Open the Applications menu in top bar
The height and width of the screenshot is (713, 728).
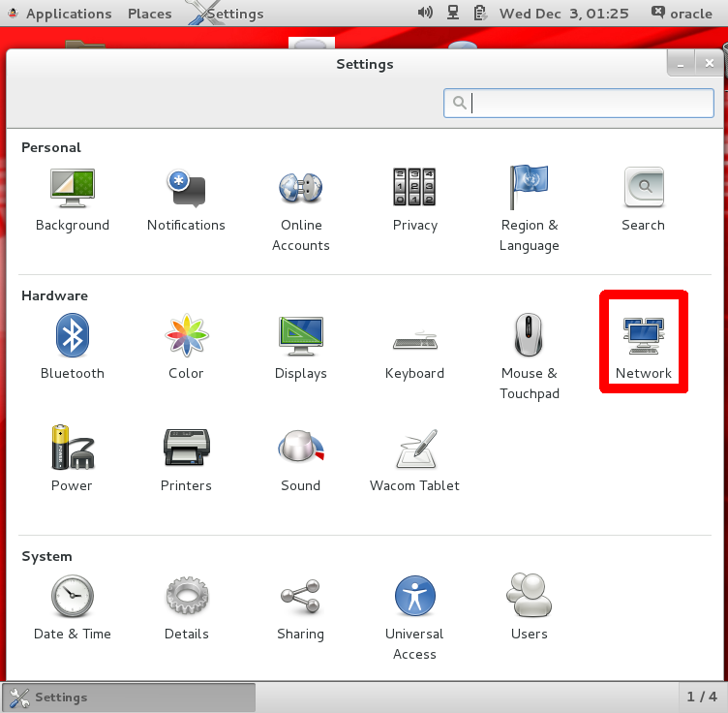[x=69, y=14]
